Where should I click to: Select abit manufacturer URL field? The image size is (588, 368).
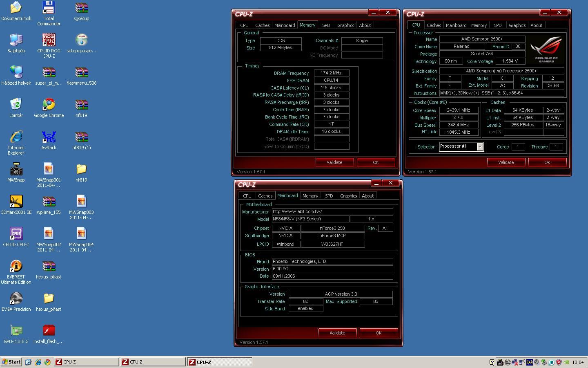[332, 212]
